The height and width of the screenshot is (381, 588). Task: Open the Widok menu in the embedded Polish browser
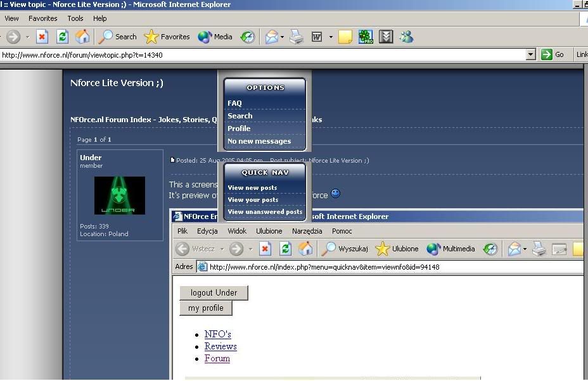click(237, 231)
